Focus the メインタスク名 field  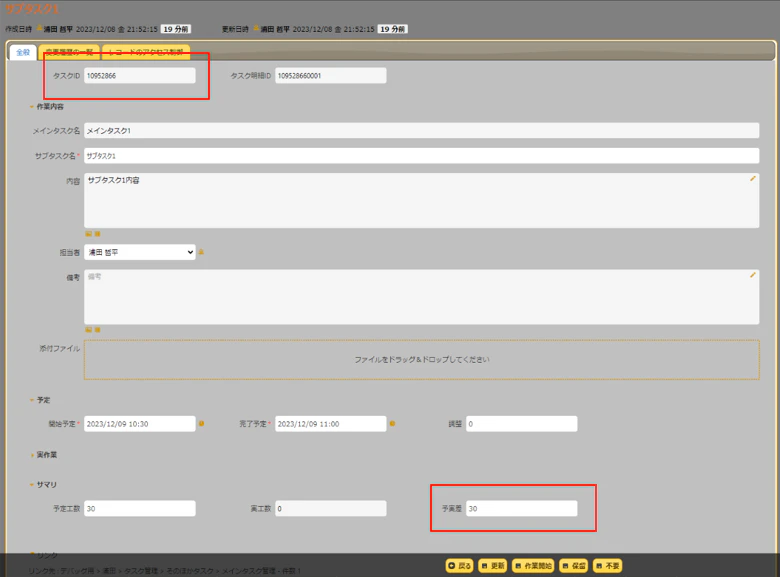tap(421, 130)
